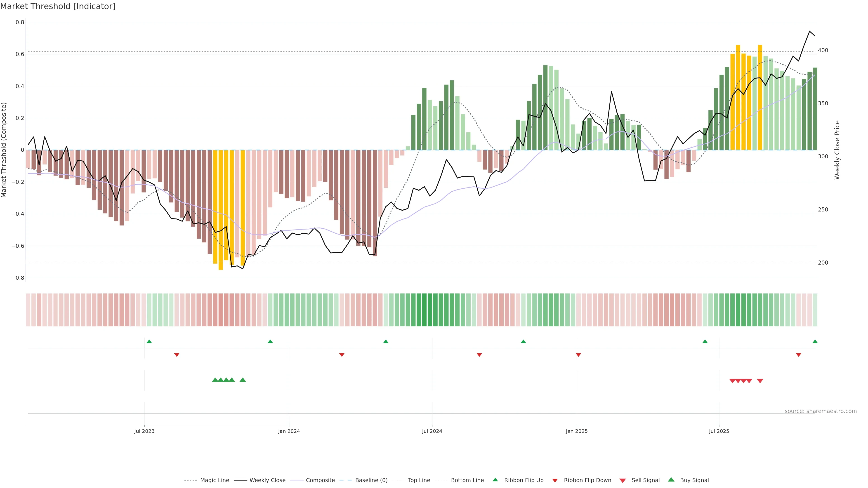Click the Ribbon Flip Up legend triangle
Viewport: 868px width, 488px height.
[495, 480]
